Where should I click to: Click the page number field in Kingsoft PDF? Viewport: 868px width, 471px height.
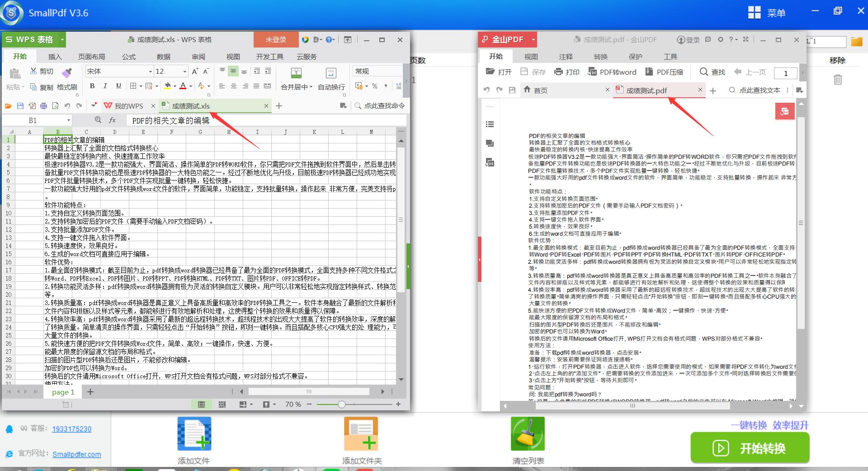point(786,73)
